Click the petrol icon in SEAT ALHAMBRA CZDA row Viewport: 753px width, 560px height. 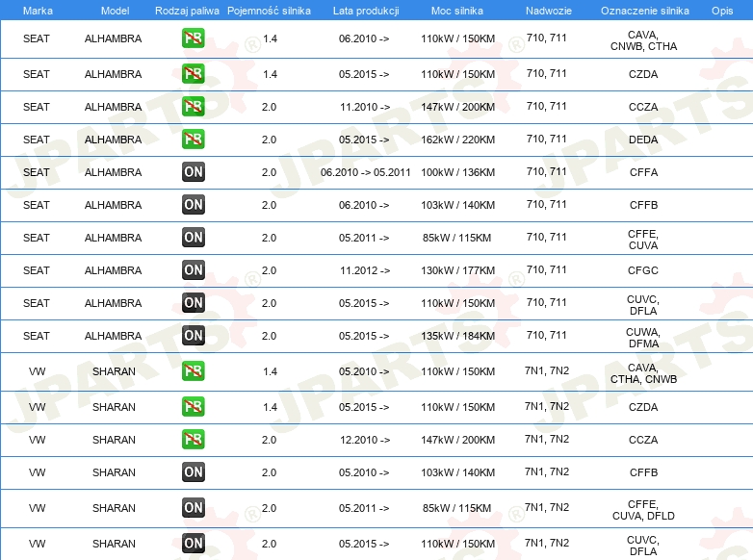click(194, 74)
